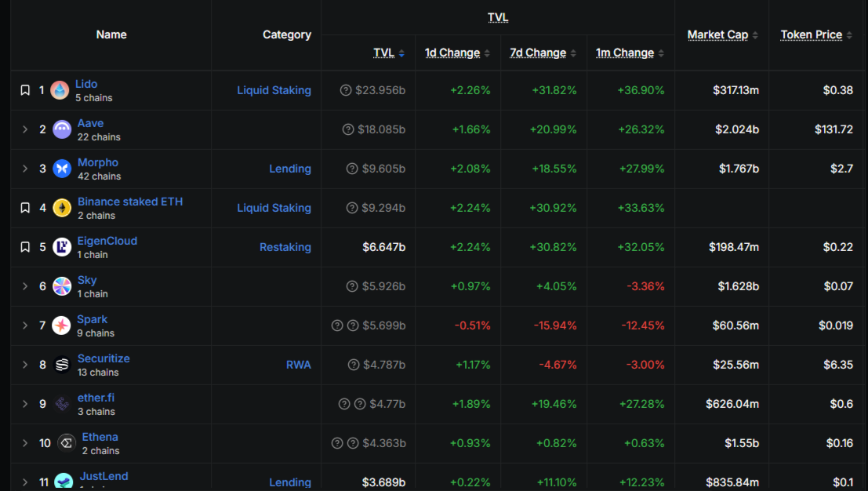Click the Securitize logo icon
The height and width of the screenshot is (491, 868).
(x=62, y=365)
